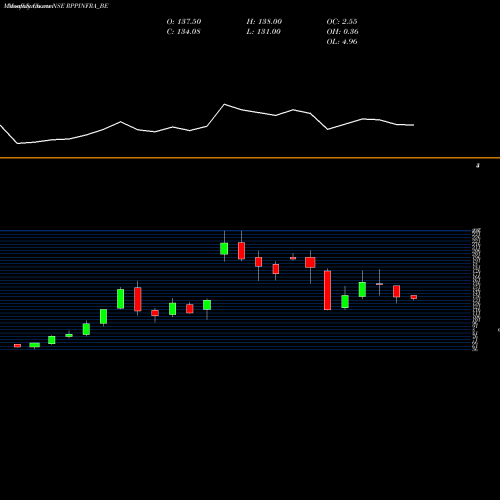Click the tallest red candlestick on the chart
Screen dimensions: 500x500
tap(327, 290)
